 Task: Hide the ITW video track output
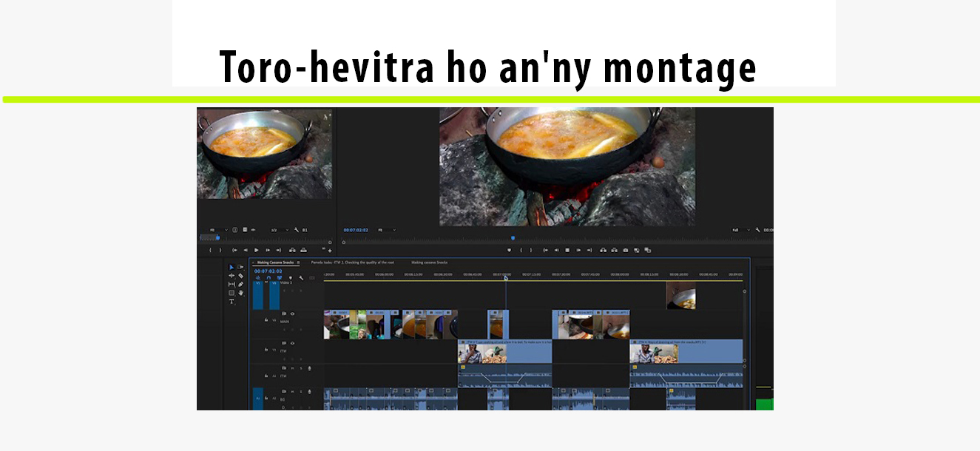click(x=292, y=343)
